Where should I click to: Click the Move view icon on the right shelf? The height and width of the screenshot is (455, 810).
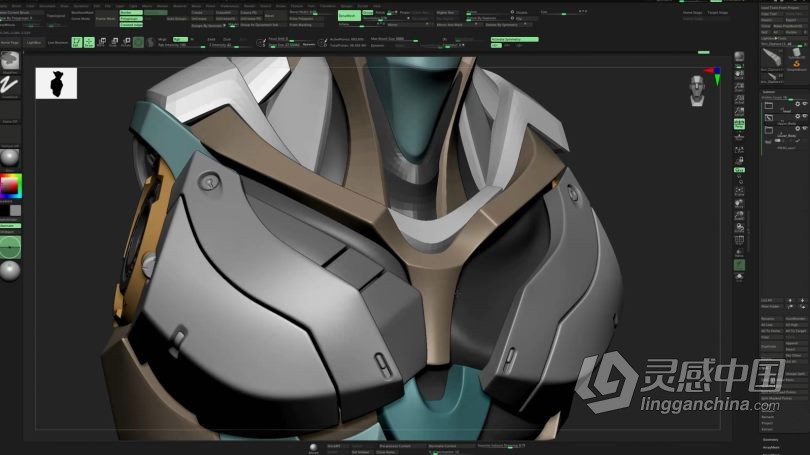click(739, 204)
